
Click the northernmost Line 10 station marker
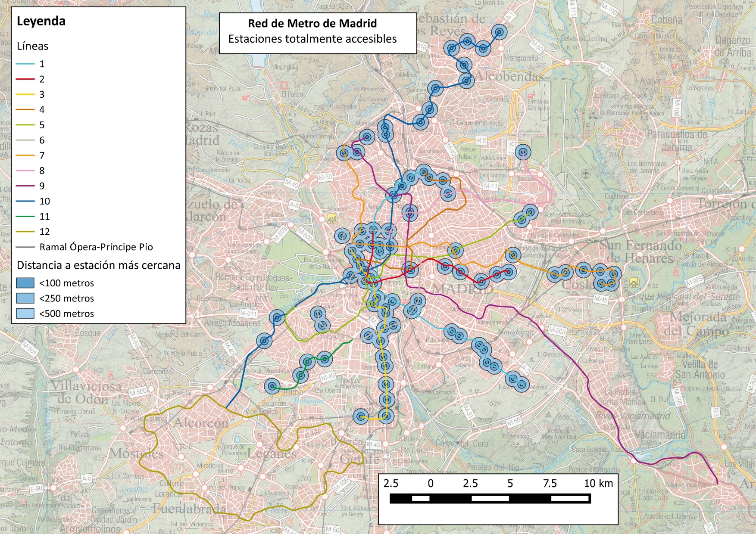click(x=500, y=32)
